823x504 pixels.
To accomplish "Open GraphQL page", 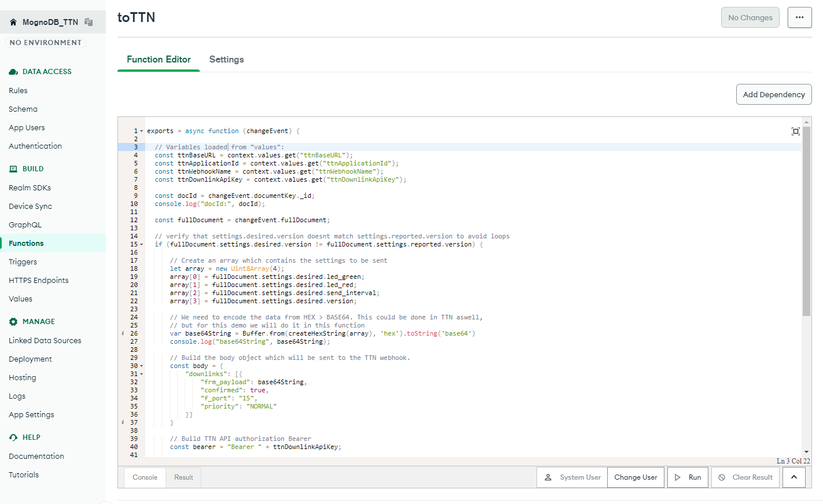I will click(x=25, y=225).
